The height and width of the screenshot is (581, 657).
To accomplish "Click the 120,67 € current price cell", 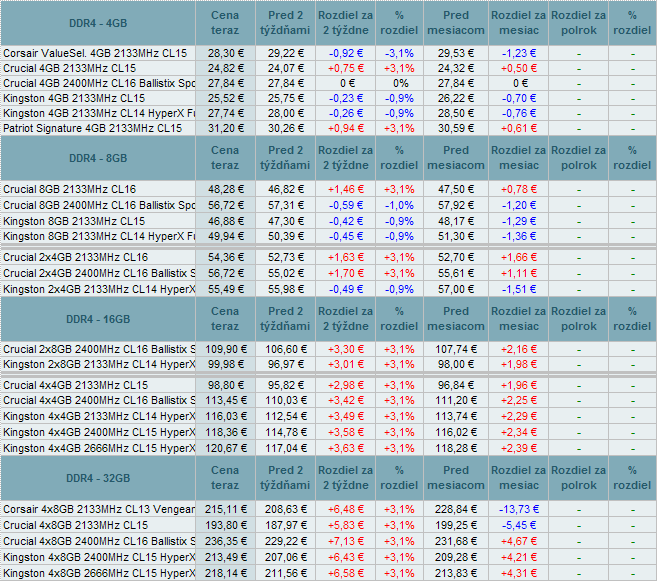I will (x=225, y=448).
